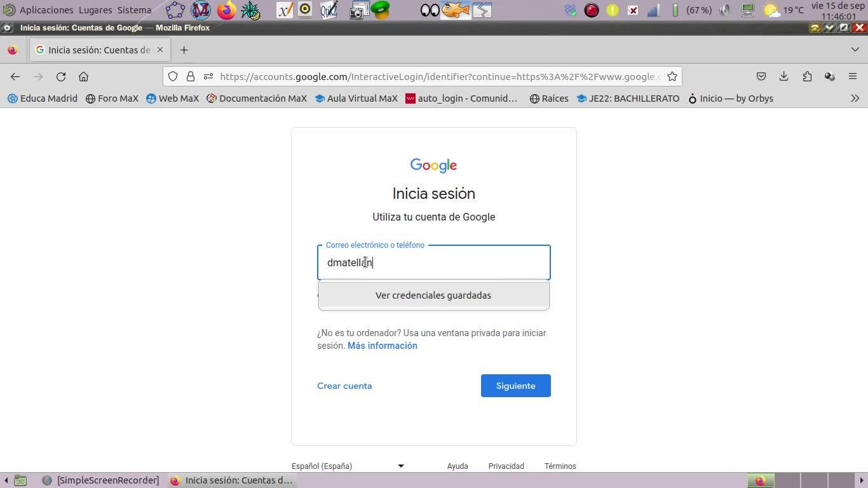
Task: Bookmark this page with the star icon
Action: click(x=672, y=76)
